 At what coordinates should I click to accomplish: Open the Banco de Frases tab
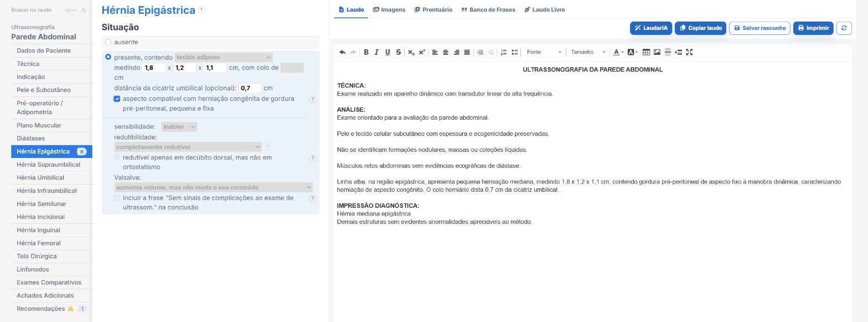pos(488,9)
